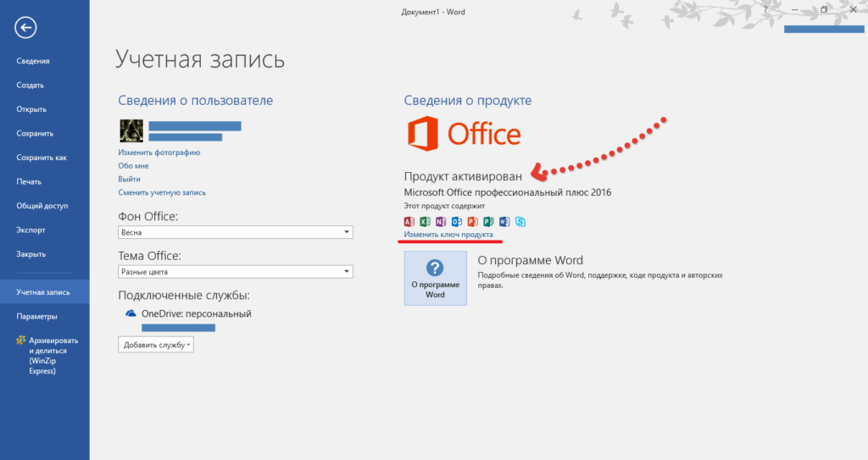Select the Skype for Business icon
The width and height of the screenshot is (868, 460).
point(520,222)
